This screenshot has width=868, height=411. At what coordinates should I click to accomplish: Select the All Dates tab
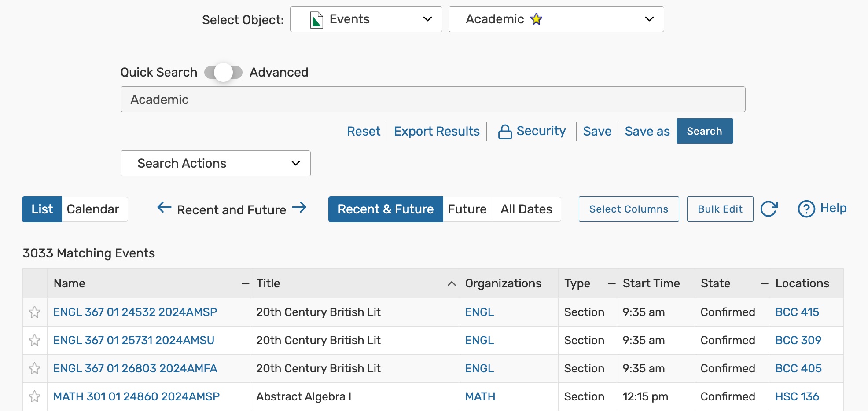(x=526, y=209)
